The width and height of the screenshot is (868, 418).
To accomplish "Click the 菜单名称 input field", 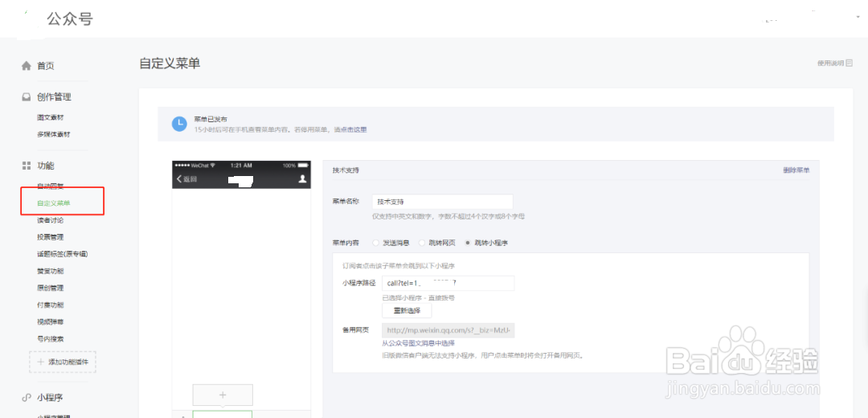I will pyautogui.click(x=442, y=202).
